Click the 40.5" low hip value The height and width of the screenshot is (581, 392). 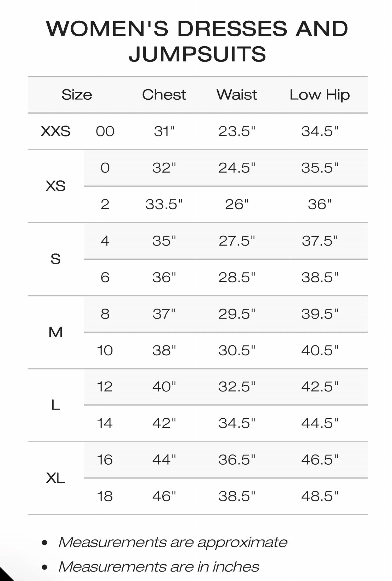(x=320, y=350)
